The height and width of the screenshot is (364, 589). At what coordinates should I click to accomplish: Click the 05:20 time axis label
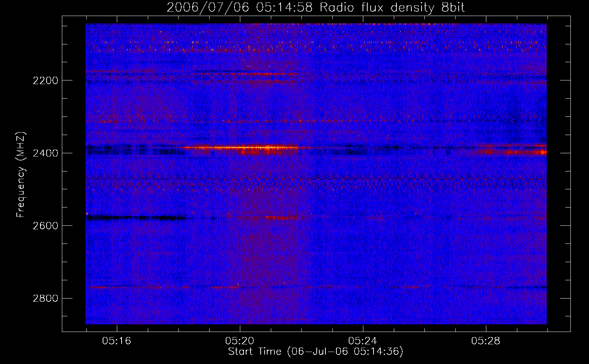[x=240, y=341]
